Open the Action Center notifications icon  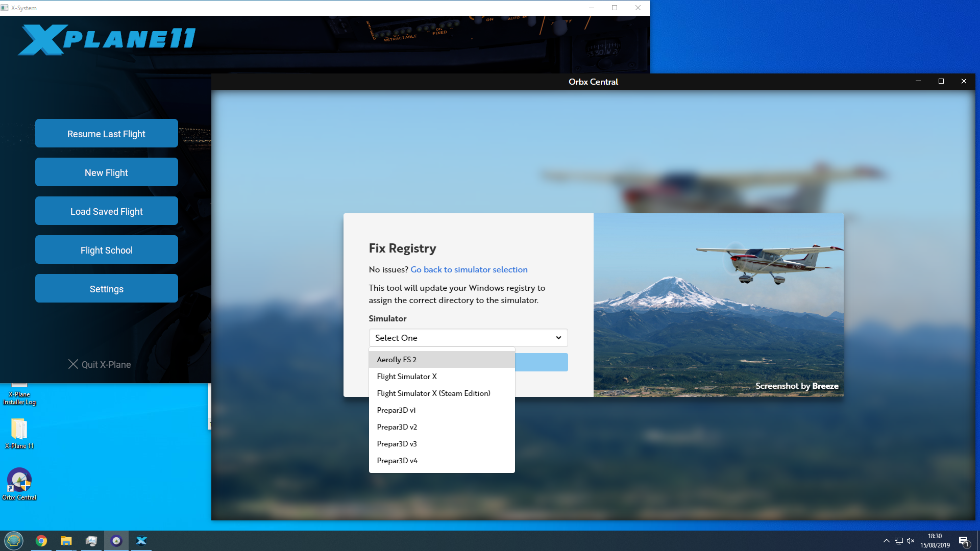[x=964, y=541]
